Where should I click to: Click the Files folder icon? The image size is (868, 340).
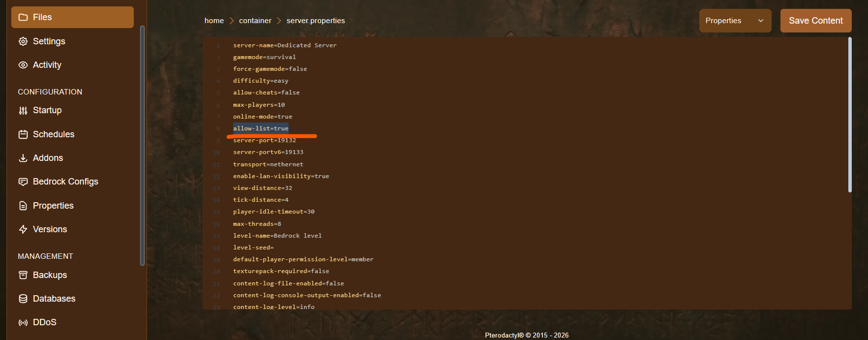pos(23,17)
